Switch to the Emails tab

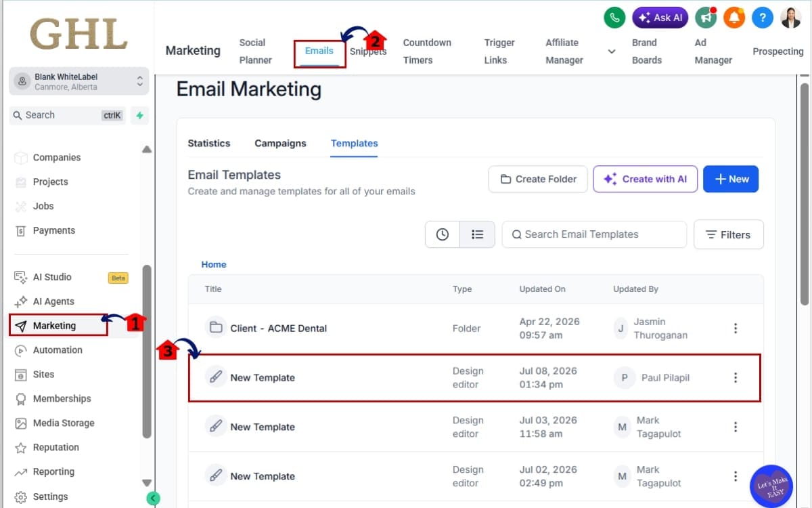point(319,51)
